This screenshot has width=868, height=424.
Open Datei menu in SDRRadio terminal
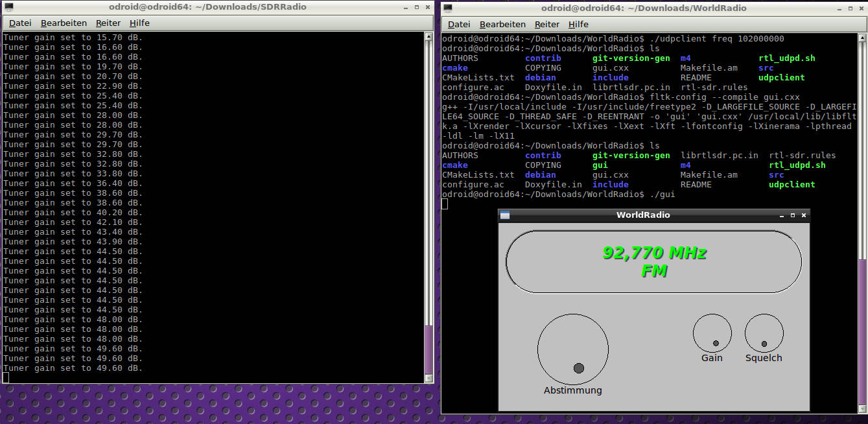coord(19,23)
